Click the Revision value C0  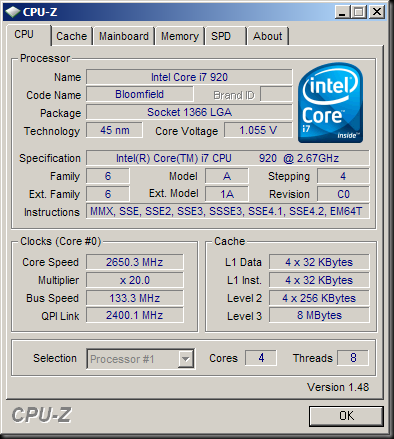coord(343,194)
